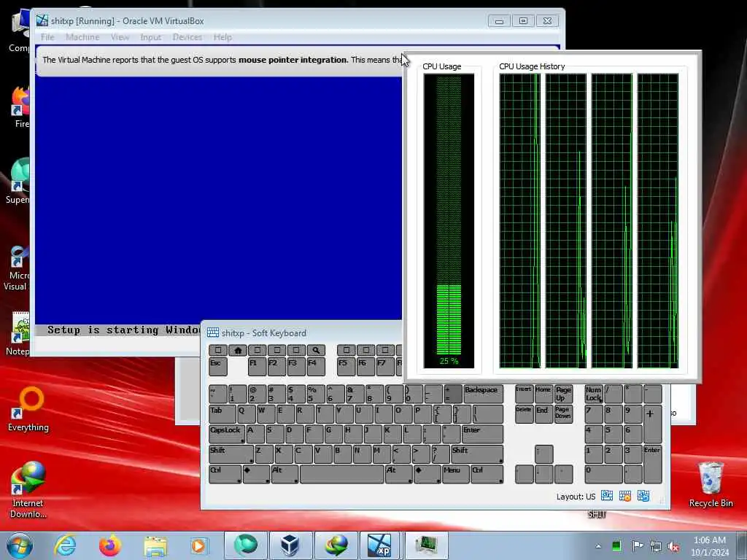Toggle the right Ctrl key on Soft Keyboard
Screen dimensions: 747x560
coord(487,474)
